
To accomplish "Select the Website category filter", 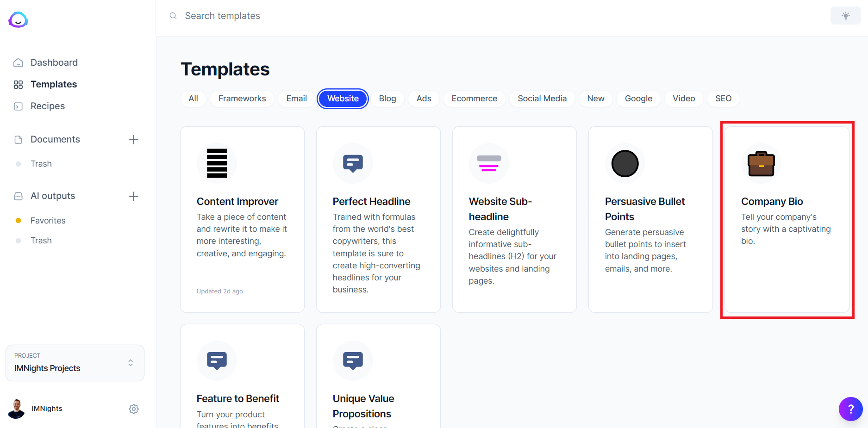I will point(343,99).
